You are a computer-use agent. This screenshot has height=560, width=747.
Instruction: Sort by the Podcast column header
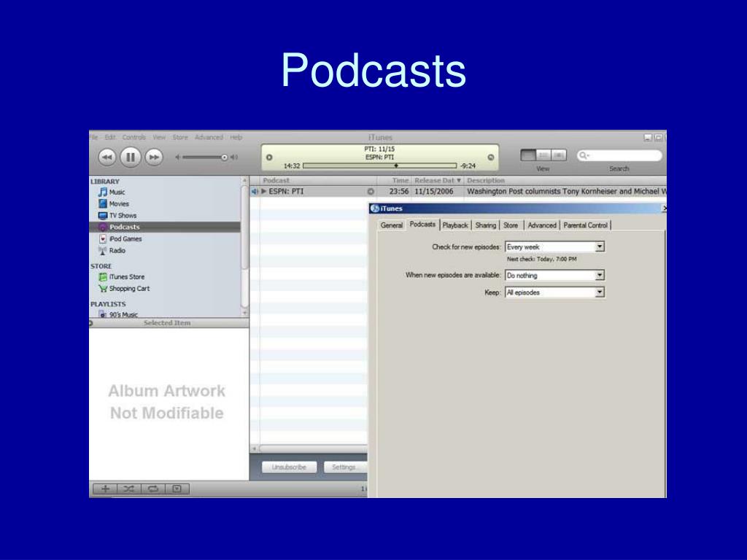(x=318, y=181)
